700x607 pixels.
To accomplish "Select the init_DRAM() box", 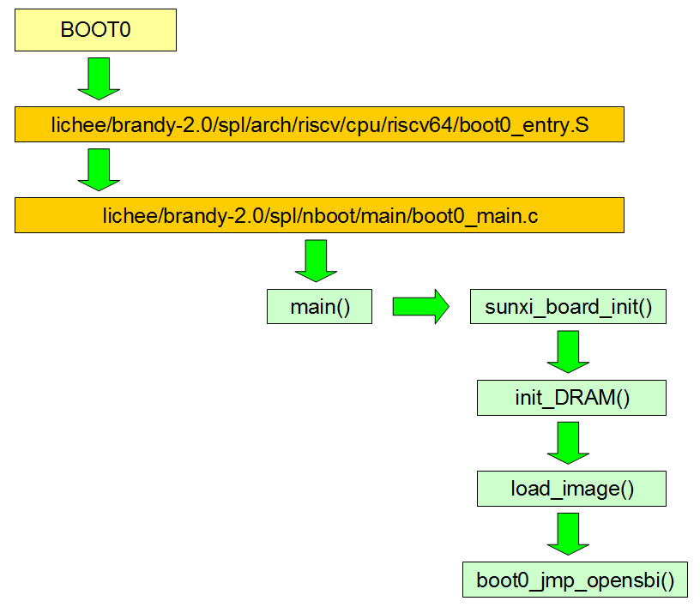I will [x=571, y=398].
